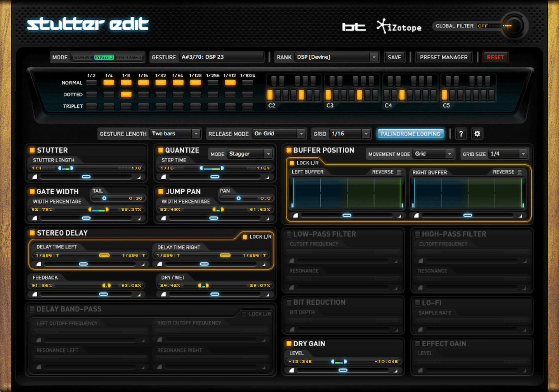Select convex curve icon under Dry Gain Level
The width and height of the screenshot is (559, 392).
tap(292, 371)
